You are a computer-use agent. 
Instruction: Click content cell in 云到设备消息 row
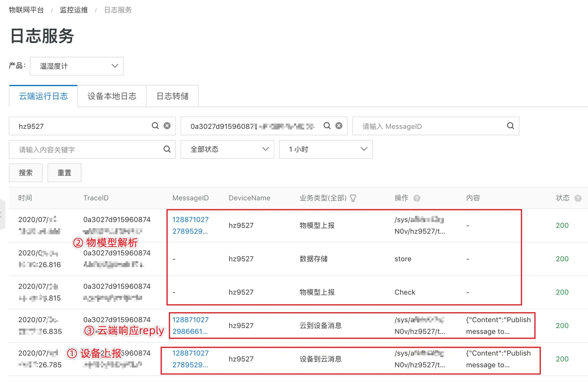tap(498, 326)
